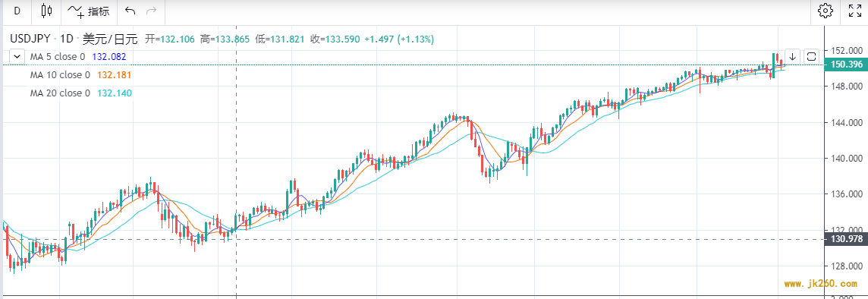868x299 pixels.
Task: Click the 148.000 price axis label
Action: point(847,87)
